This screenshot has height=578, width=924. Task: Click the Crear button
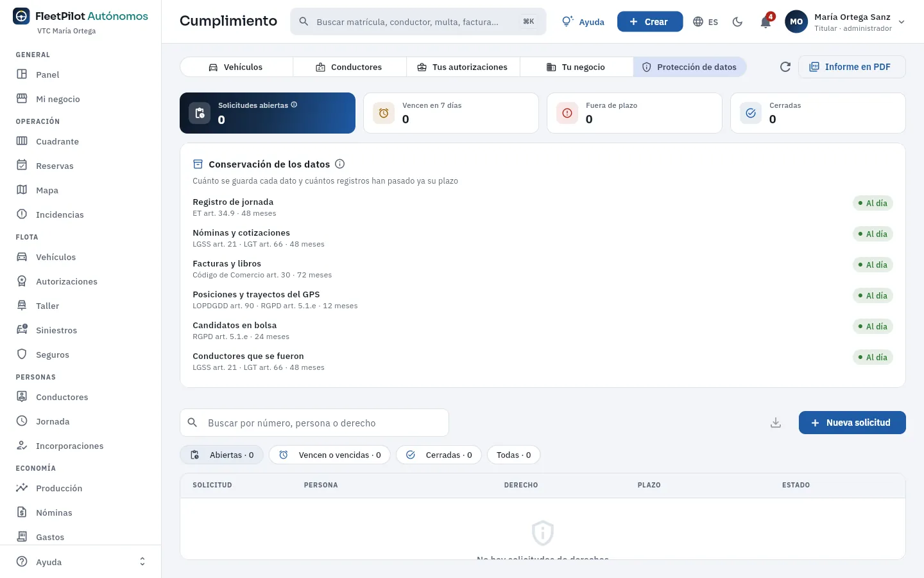(x=650, y=22)
